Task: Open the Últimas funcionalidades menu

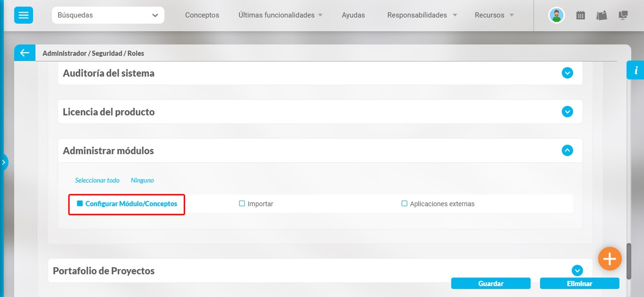Action: point(280,15)
